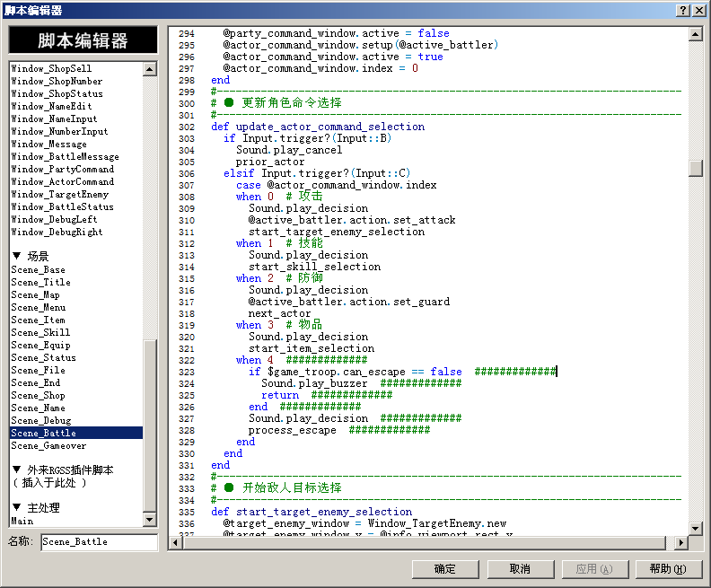Select Window_ShopNumber script
Image resolution: width=711 pixels, height=588 pixels.
click(57, 81)
